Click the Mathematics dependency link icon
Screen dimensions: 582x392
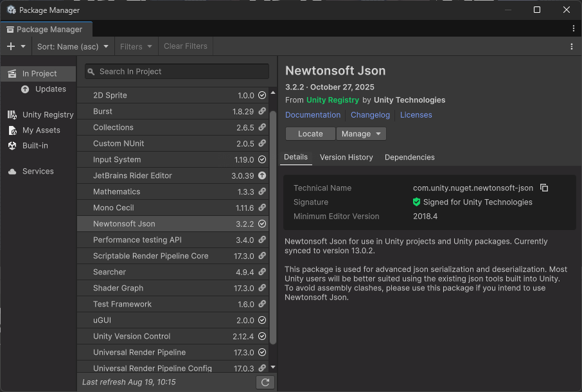pyautogui.click(x=262, y=191)
